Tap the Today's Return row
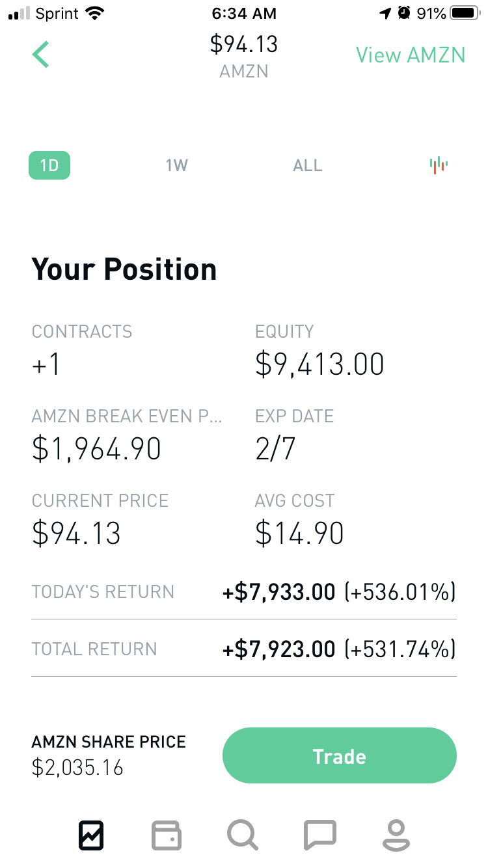Viewport: 488px width, 868px height. click(244, 592)
